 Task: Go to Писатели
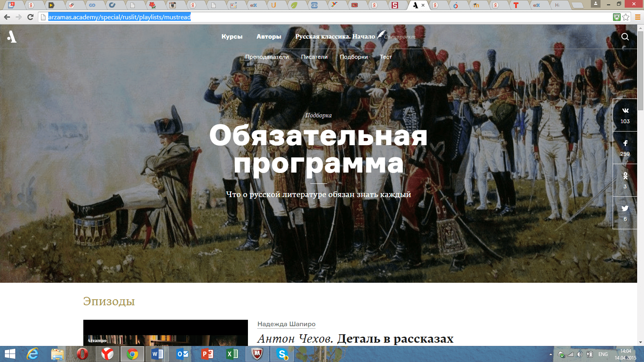(x=314, y=57)
